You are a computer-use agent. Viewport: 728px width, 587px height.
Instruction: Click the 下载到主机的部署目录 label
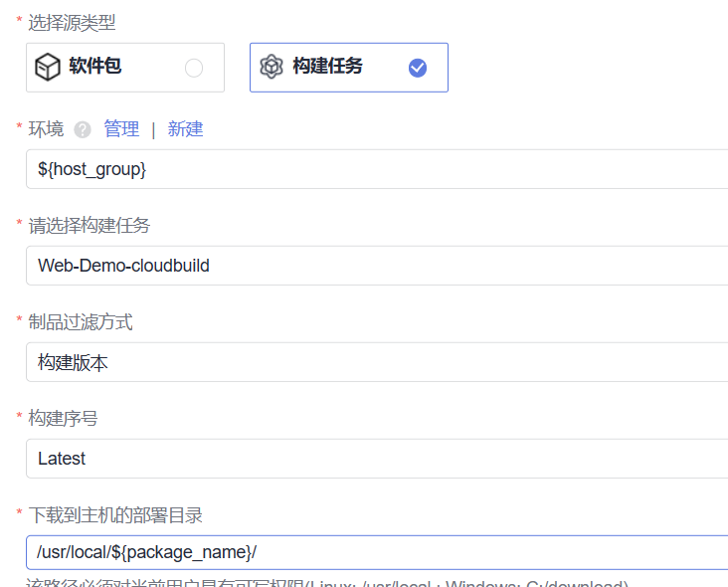coord(115,515)
